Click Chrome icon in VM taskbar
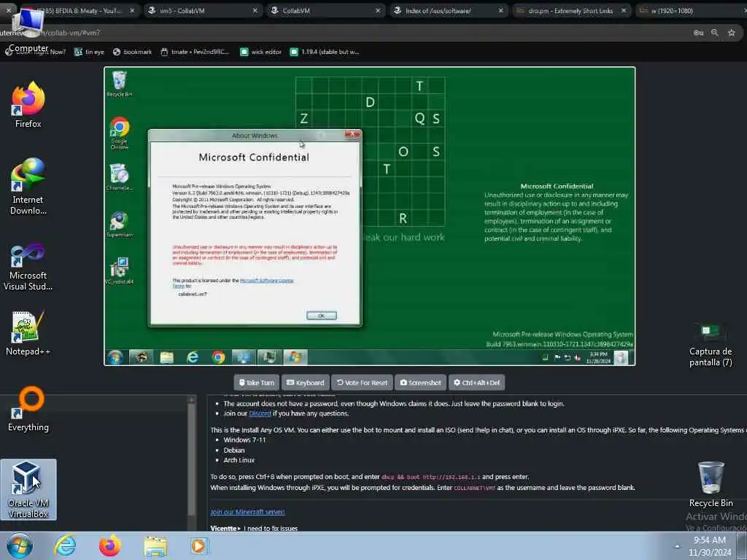This screenshot has height=560, width=747. coord(218,357)
